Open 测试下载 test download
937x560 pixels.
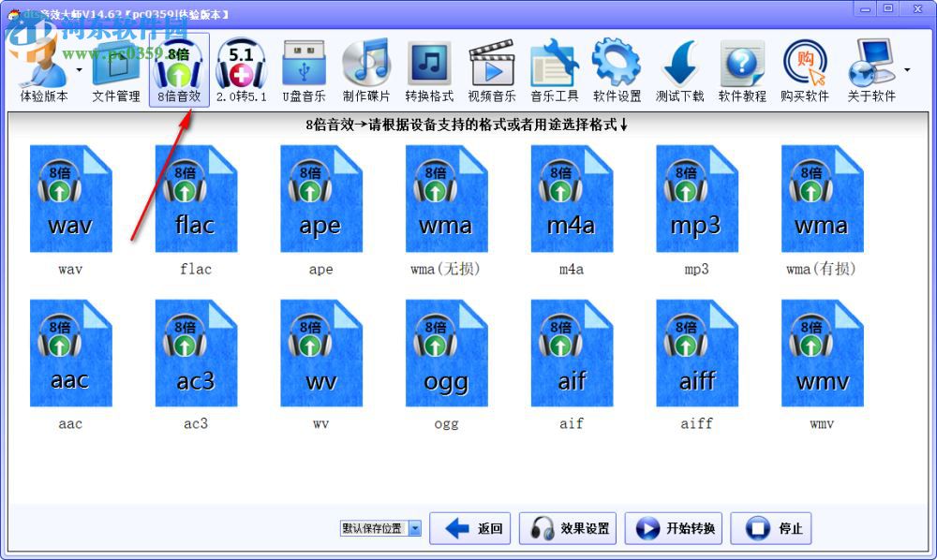click(679, 67)
